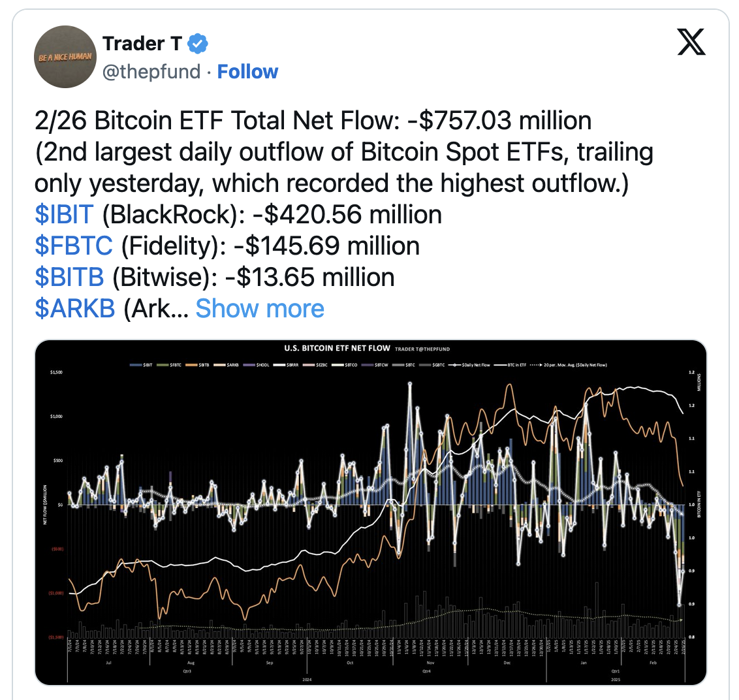Image resolution: width=739 pixels, height=700 pixels.
Task: Click the Trader T display name
Action: click(142, 44)
